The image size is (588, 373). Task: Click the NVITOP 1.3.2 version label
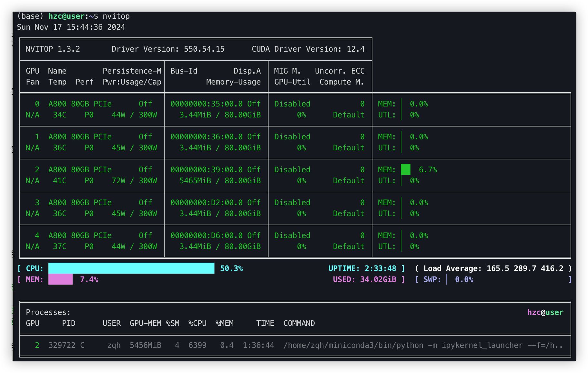(53, 49)
